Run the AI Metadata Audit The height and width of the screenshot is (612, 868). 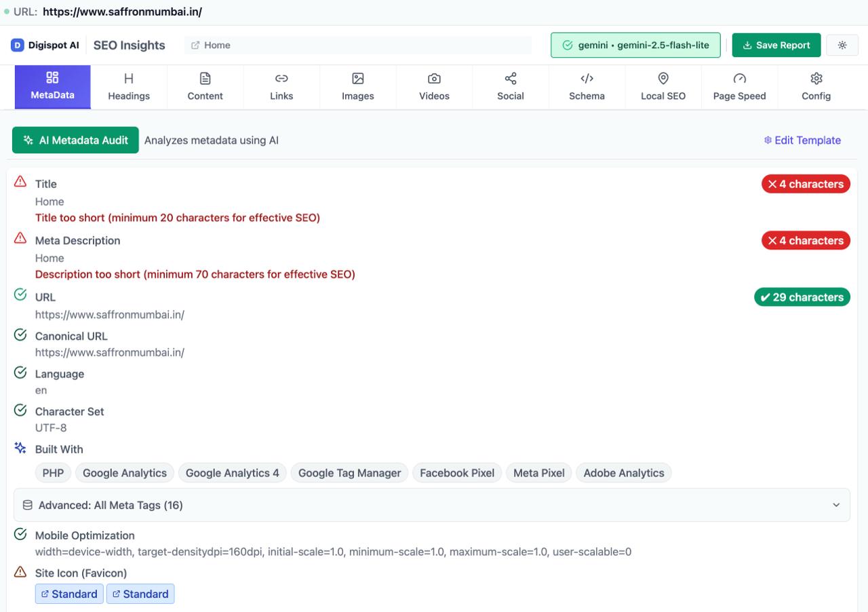tap(75, 140)
